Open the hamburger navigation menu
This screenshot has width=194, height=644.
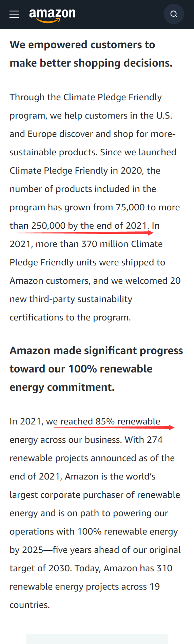click(x=14, y=14)
